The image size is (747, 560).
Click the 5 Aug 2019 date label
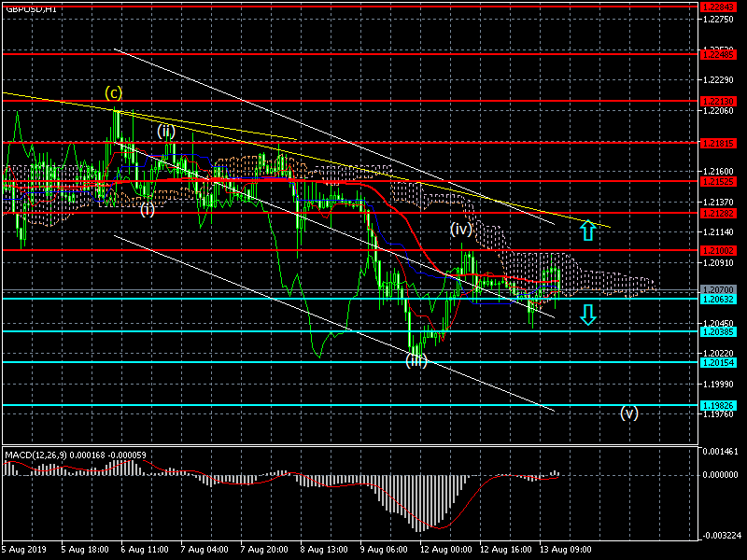click(x=24, y=550)
